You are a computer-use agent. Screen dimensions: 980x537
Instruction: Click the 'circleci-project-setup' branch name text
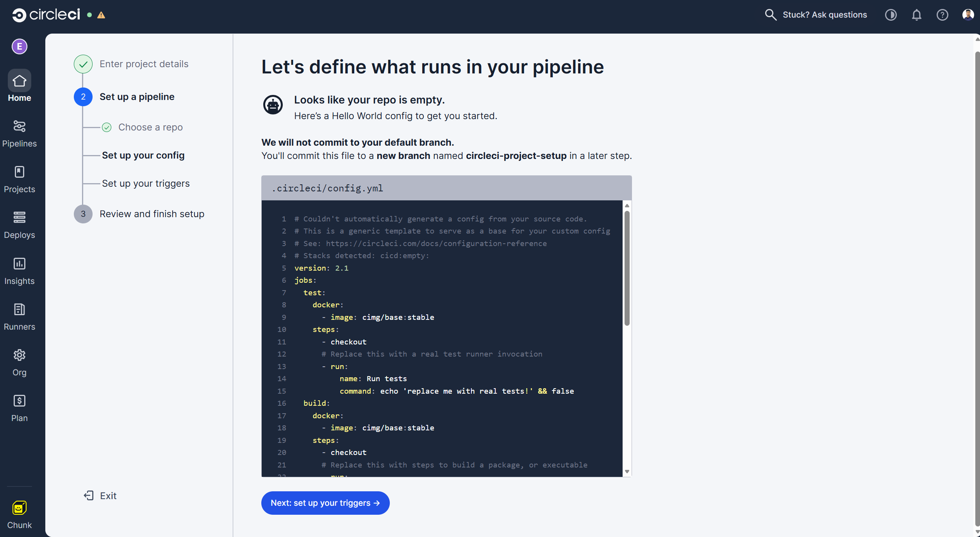pos(516,156)
